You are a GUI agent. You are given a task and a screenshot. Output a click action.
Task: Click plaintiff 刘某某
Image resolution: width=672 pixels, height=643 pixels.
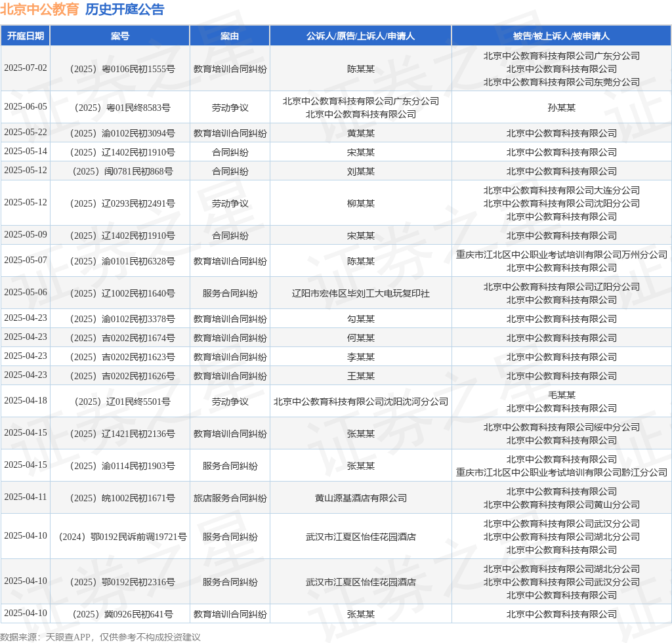coord(361,171)
